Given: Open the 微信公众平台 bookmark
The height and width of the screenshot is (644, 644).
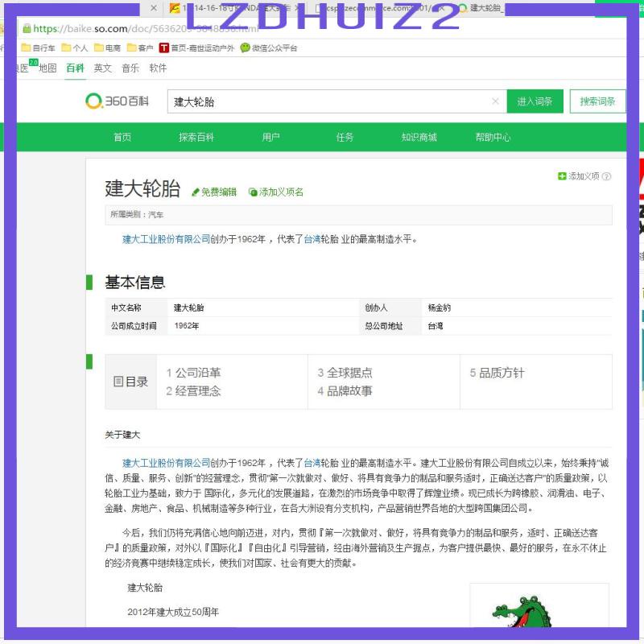Looking at the screenshot, I should pos(269,48).
